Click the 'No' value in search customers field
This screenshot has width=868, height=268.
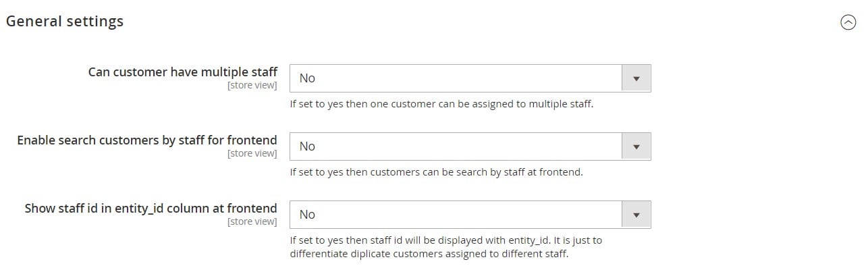point(307,146)
